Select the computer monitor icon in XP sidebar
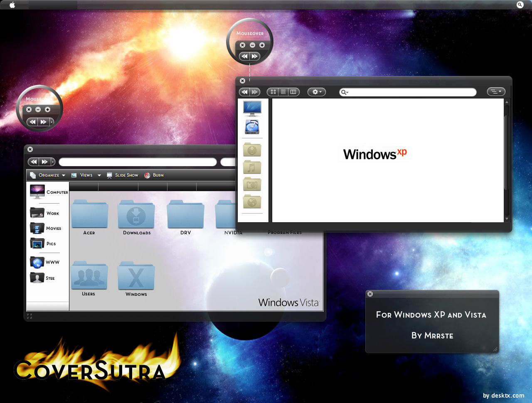 (252, 109)
